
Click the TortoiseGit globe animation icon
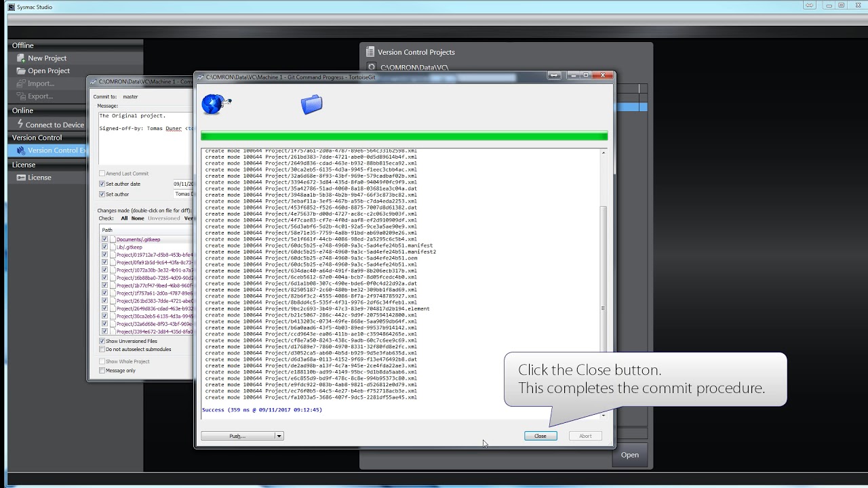click(216, 104)
